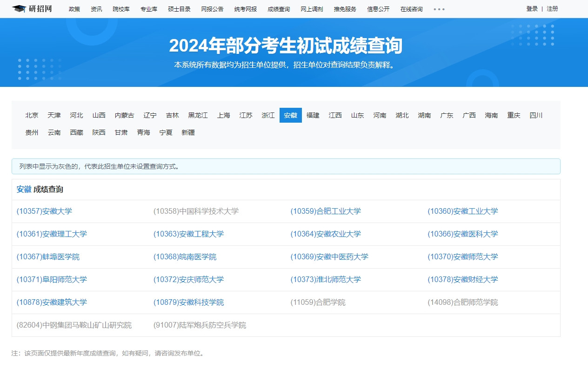
Task: Choose 甘肃 province tab
Action: point(121,132)
